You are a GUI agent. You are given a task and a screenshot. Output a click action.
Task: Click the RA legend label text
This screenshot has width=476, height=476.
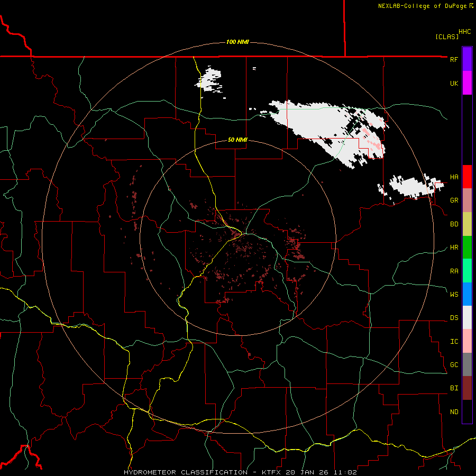pyautogui.click(x=454, y=271)
